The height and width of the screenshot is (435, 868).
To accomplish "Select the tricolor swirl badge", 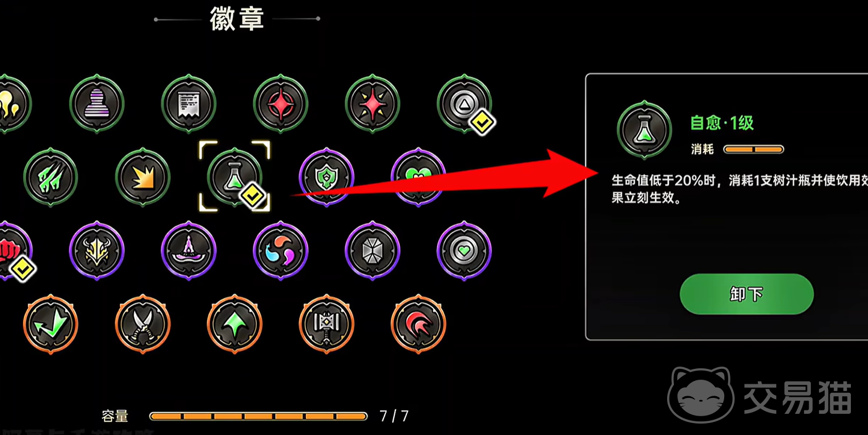I will [x=280, y=251].
